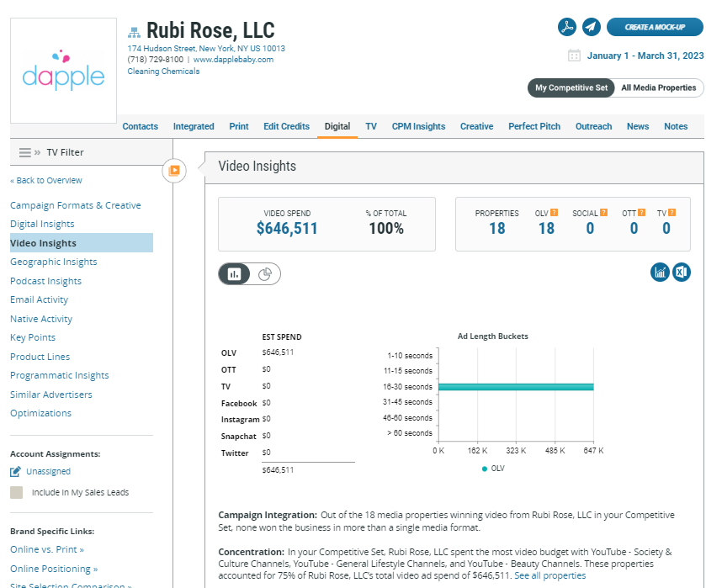This screenshot has width=706, height=588.
Task: Switch to the Print tab
Action: pyautogui.click(x=239, y=126)
